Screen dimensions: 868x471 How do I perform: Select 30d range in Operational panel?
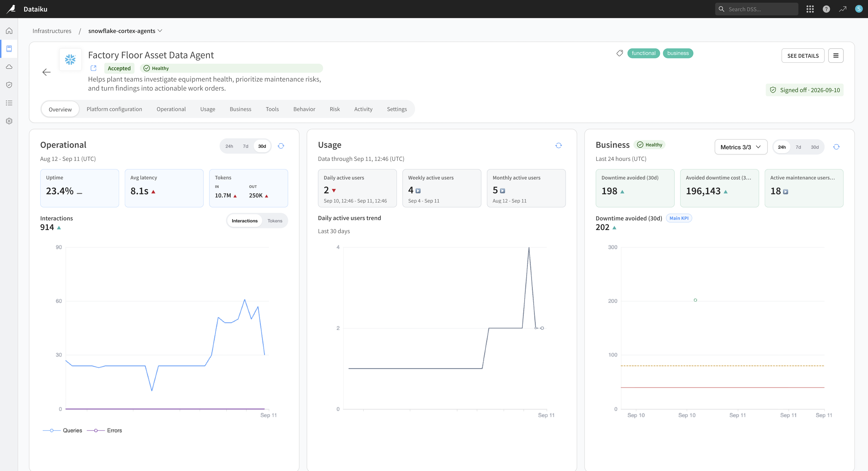pos(262,146)
